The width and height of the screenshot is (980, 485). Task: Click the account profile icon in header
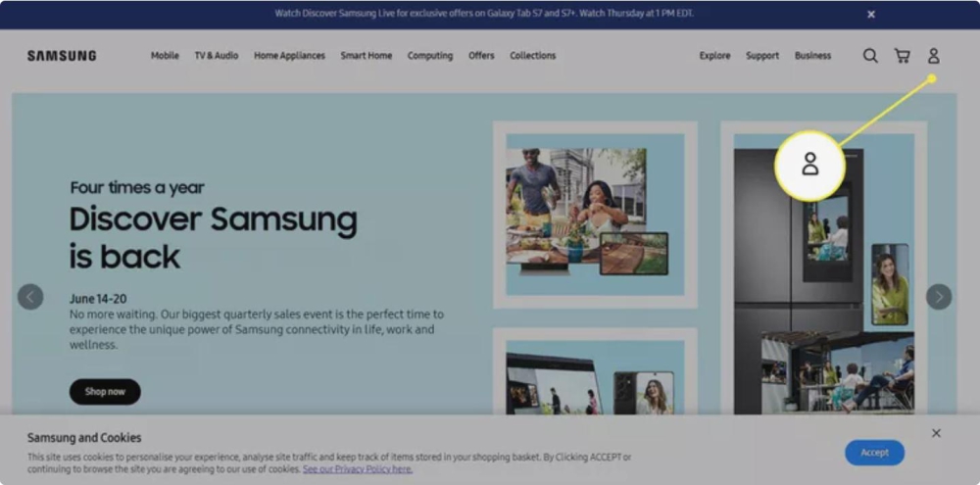coord(933,56)
